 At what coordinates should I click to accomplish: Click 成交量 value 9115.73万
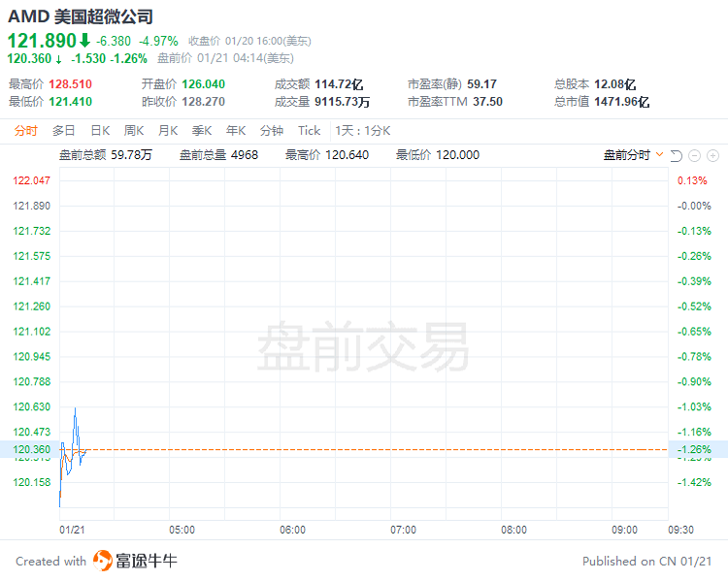click(342, 101)
